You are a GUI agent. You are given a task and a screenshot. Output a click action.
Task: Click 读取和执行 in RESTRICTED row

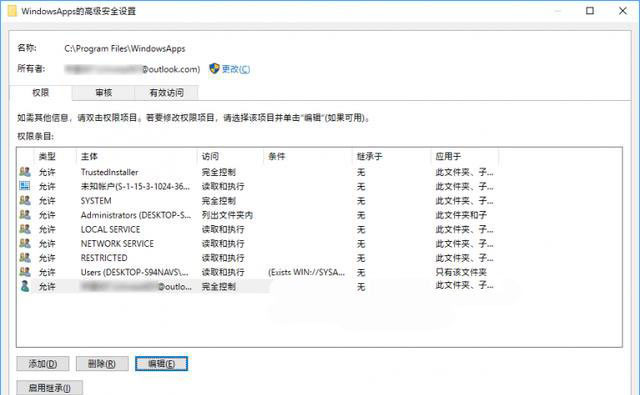223,258
